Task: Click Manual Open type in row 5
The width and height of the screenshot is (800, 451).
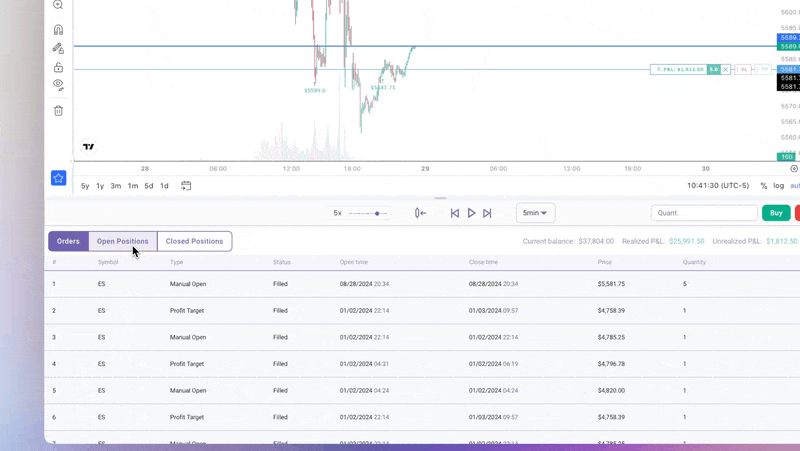Action: 188,391
